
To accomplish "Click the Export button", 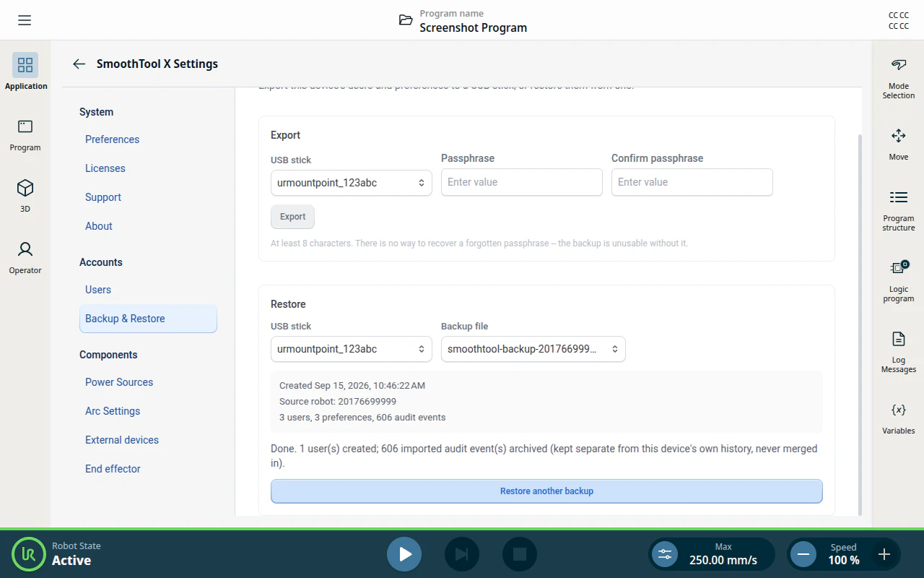I will coord(292,217).
